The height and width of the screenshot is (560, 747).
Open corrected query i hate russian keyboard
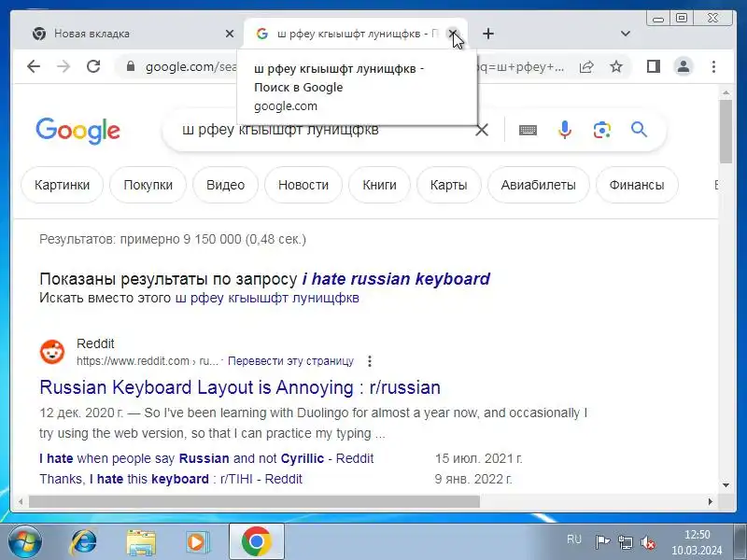[x=396, y=279]
